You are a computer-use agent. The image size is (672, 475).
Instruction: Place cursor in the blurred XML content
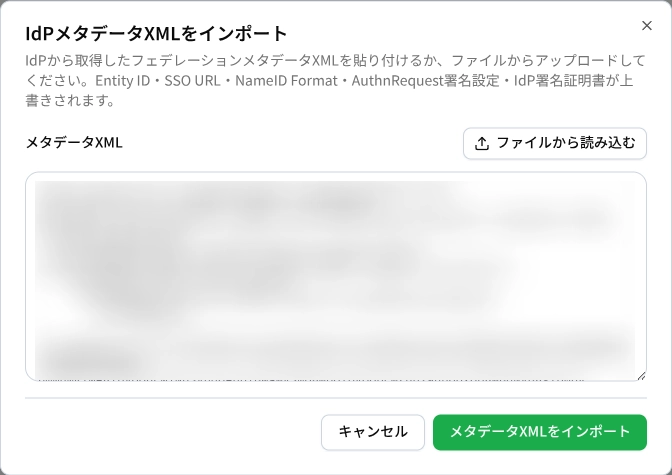336,277
